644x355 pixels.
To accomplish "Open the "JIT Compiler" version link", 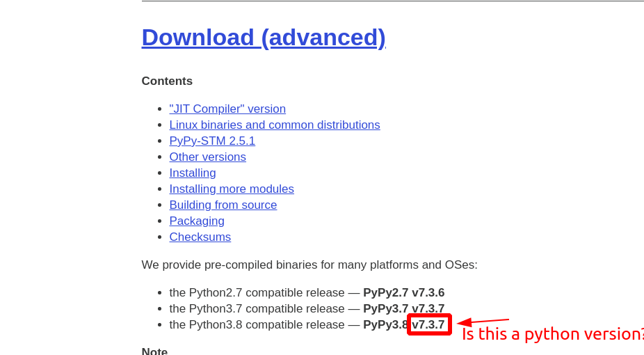I will (x=227, y=109).
